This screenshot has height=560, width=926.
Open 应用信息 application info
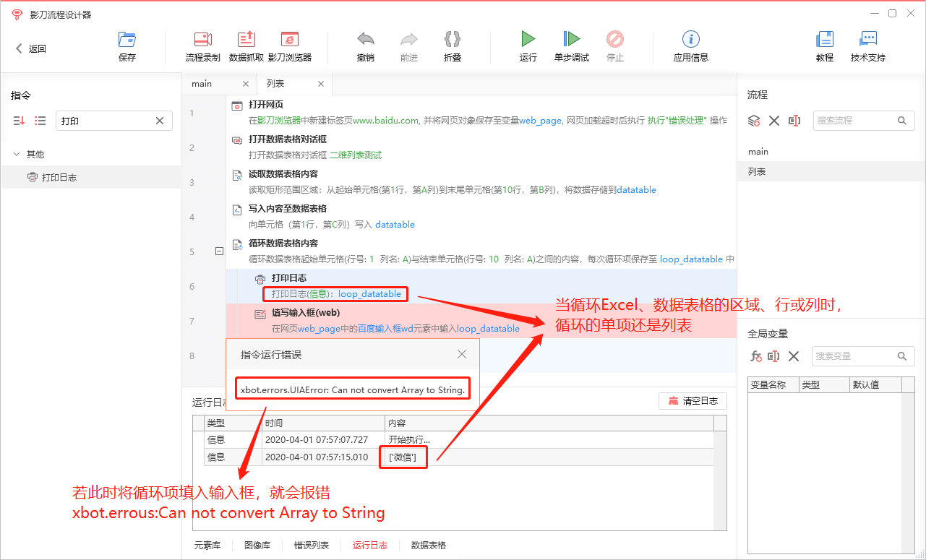(691, 47)
